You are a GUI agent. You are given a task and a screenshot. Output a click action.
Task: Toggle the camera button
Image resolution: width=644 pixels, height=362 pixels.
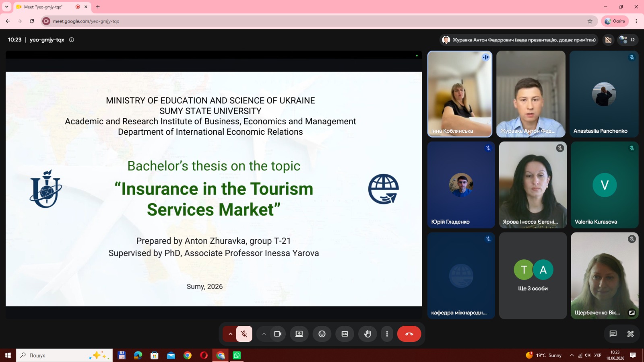(278, 334)
